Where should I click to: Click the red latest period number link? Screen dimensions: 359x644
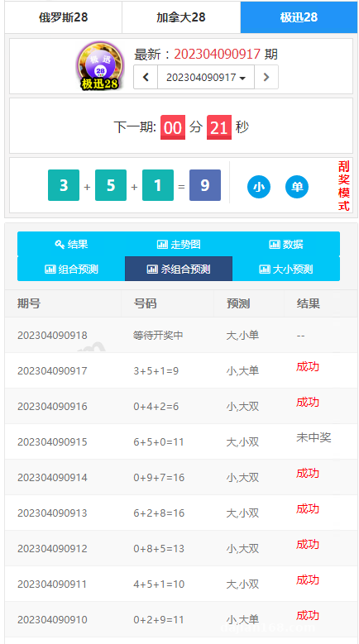click(218, 54)
